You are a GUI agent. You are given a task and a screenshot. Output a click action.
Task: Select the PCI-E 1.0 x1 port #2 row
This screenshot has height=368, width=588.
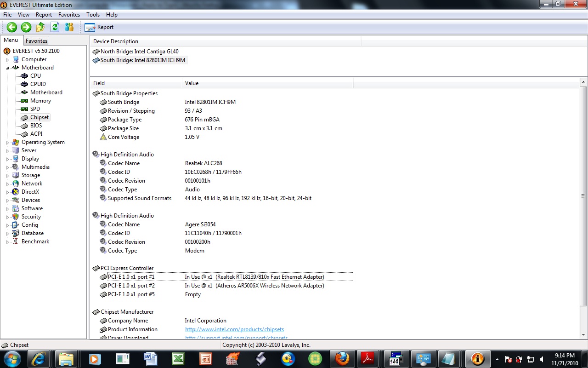coord(226,286)
